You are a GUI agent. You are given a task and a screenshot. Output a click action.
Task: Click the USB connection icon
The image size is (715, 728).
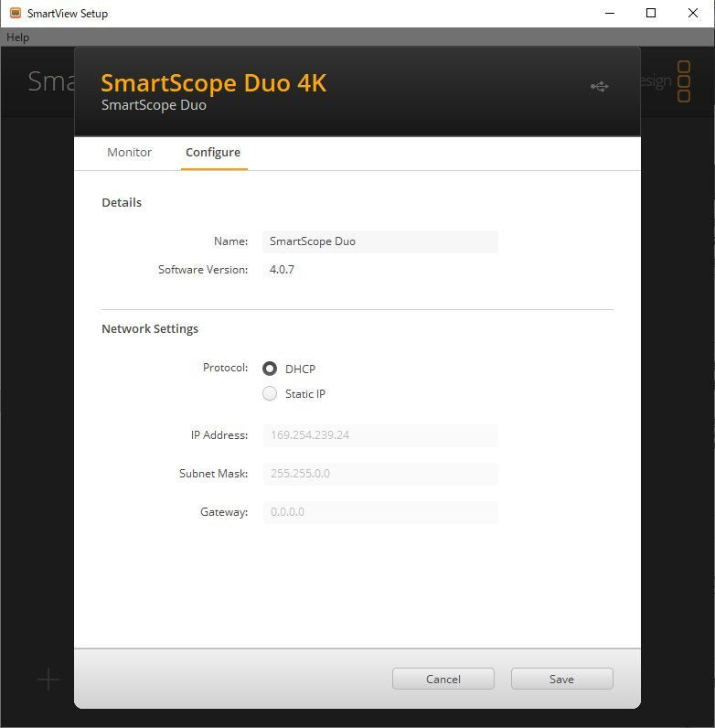pos(600,86)
